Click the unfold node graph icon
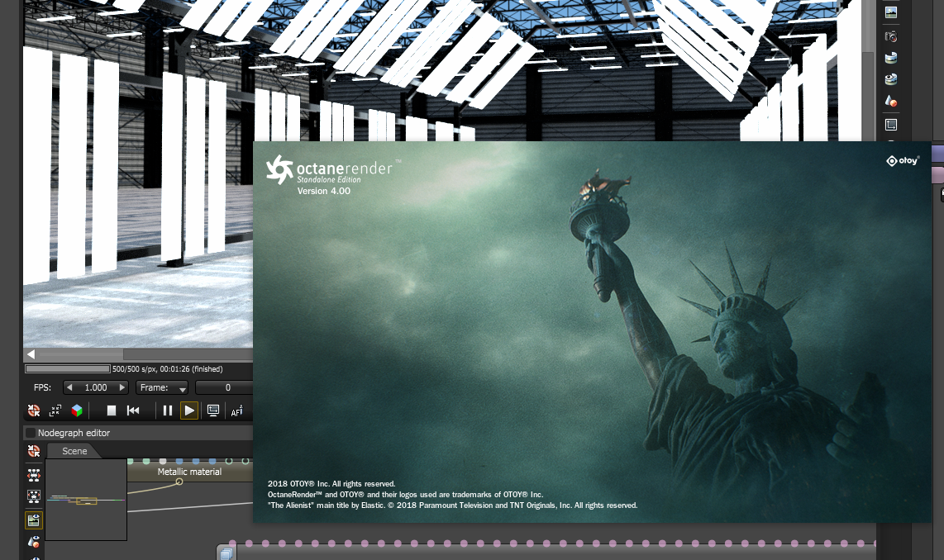Viewport: 944px width, 560px height. 34,475
